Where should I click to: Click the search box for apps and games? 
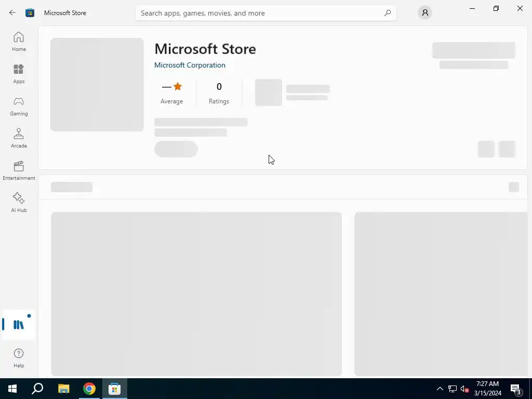coord(265,13)
